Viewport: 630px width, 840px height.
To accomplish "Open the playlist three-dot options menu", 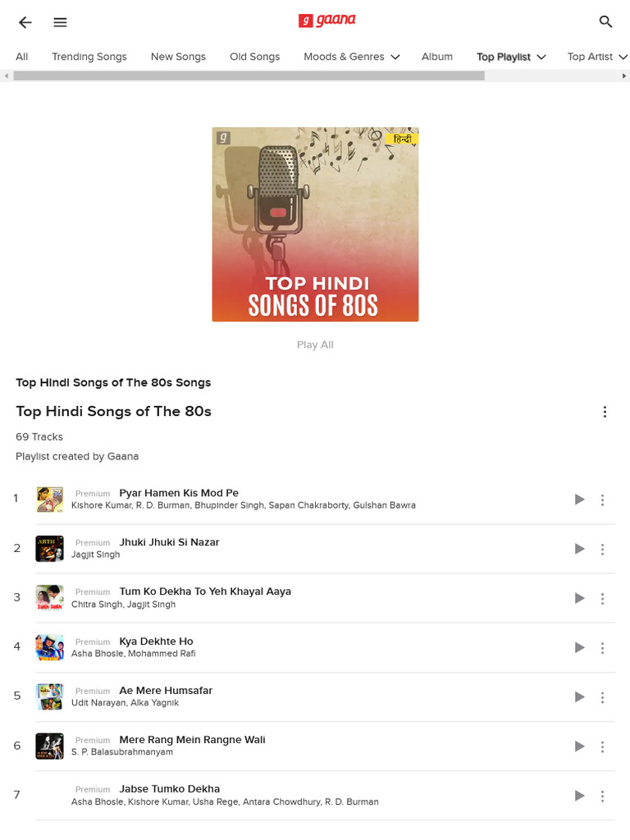I will [605, 412].
